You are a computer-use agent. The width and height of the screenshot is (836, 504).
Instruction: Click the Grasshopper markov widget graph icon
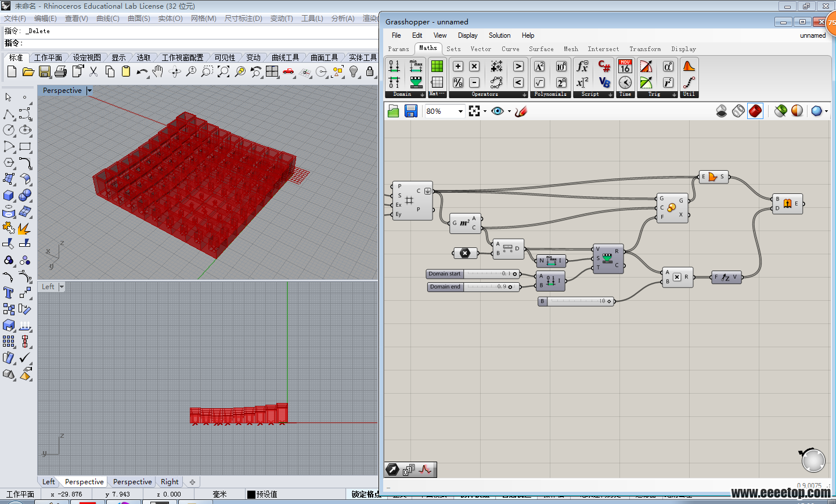(426, 469)
